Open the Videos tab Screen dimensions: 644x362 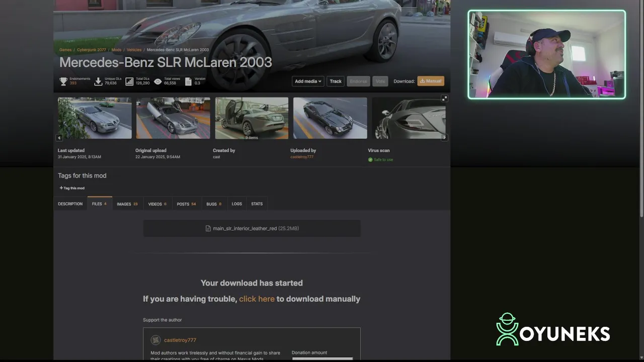[157, 204]
